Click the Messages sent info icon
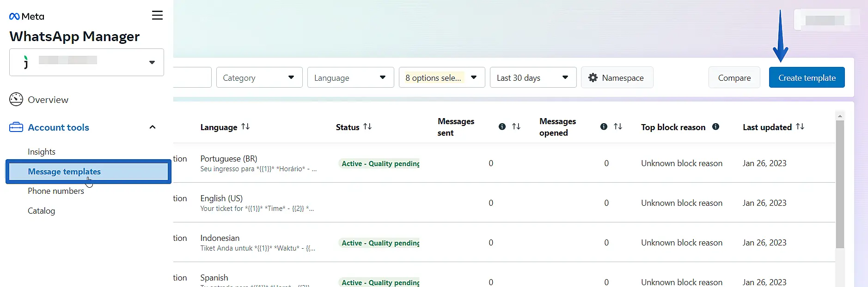868x287 pixels. [x=502, y=126]
